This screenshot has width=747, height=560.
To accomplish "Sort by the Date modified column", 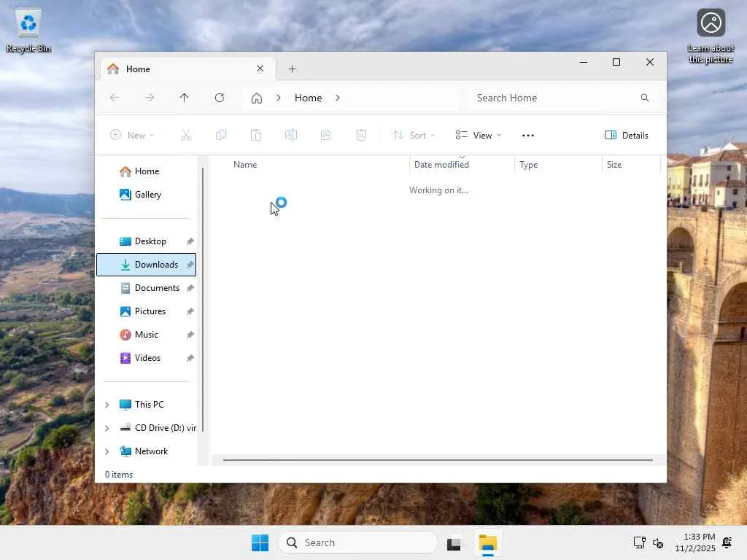I will (462, 165).
